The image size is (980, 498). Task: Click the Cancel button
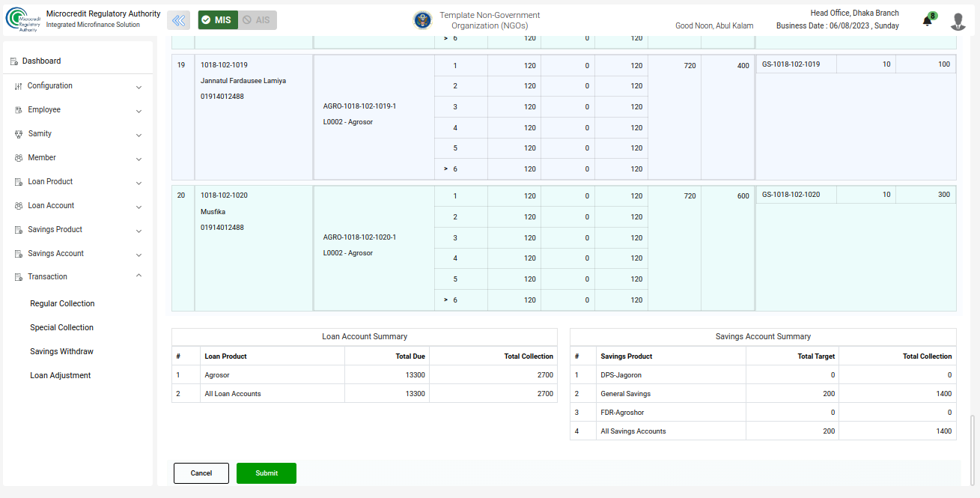pyautogui.click(x=201, y=473)
